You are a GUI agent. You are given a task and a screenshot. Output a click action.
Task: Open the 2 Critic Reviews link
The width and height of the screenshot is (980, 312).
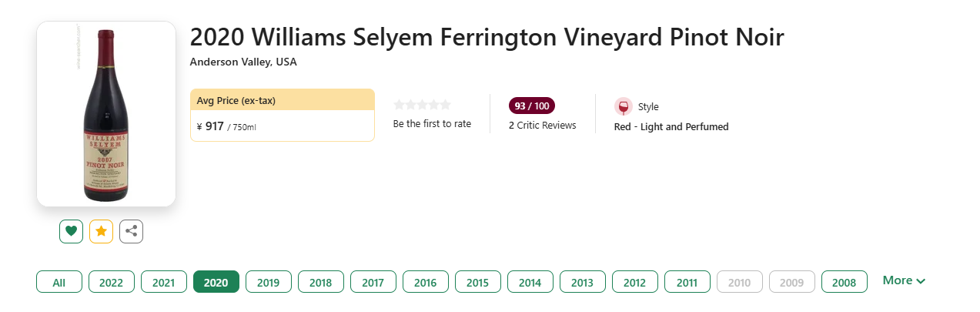point(543,126)
